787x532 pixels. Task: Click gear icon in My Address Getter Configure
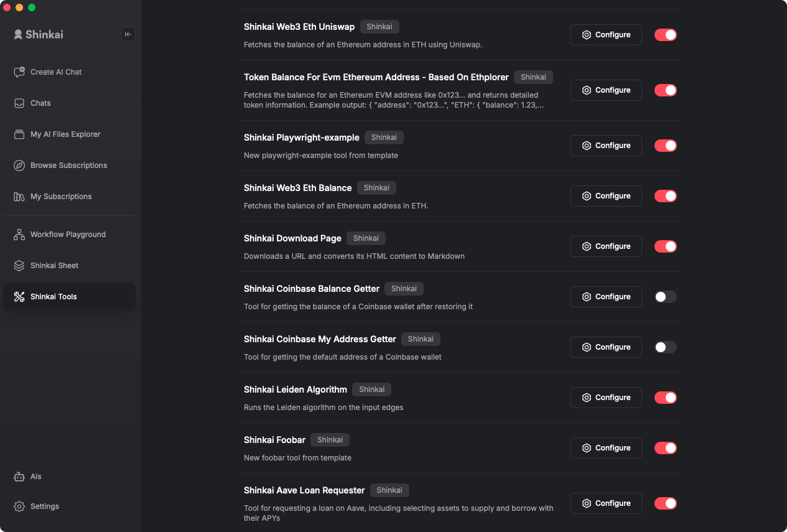click(x=587, y=347)
